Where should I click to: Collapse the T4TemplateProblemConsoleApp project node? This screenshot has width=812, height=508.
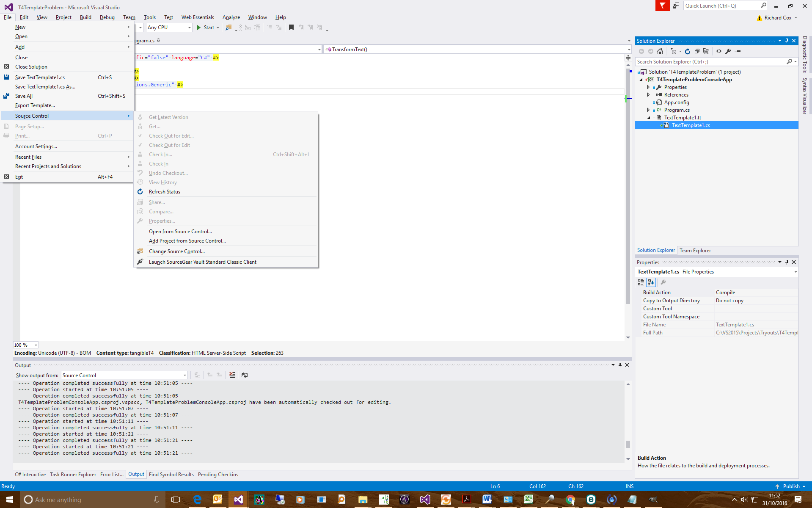pyautogui.click(x=641, y=80)
